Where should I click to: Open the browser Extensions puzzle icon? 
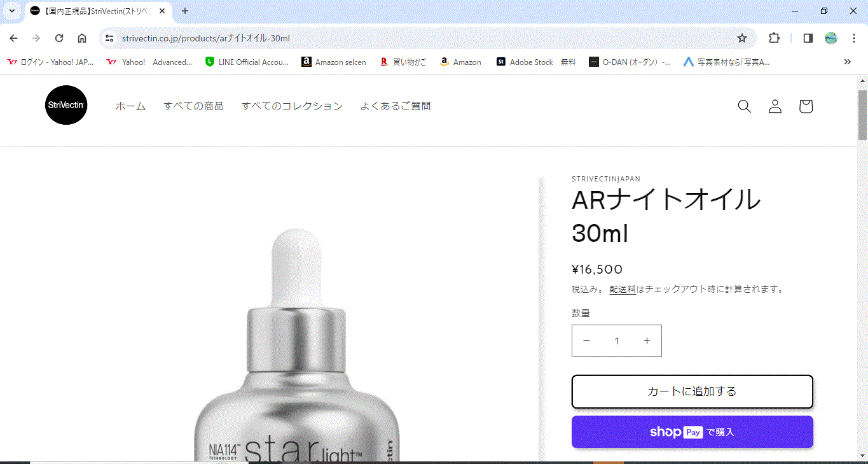(x=774, y=38)
